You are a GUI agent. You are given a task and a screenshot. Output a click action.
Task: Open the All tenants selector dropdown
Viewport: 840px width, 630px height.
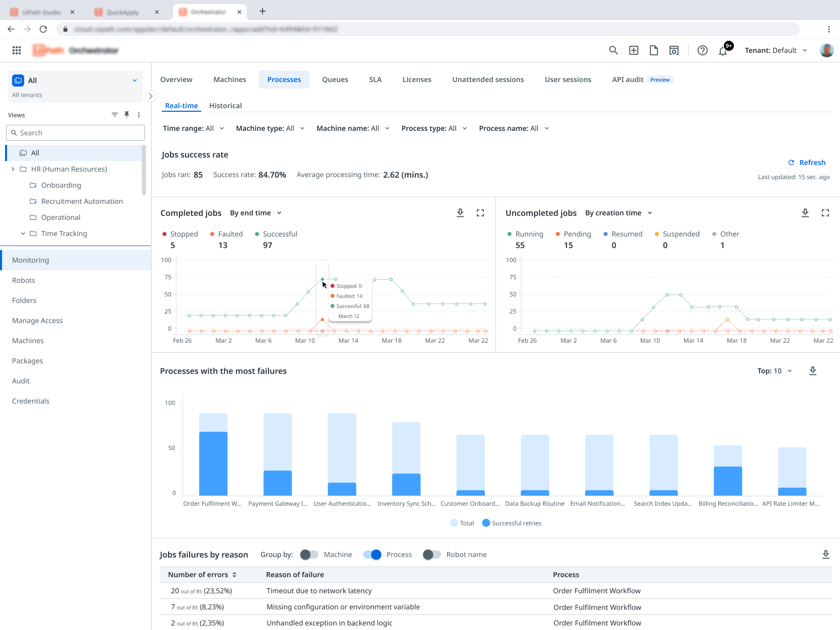coord(75,87)
